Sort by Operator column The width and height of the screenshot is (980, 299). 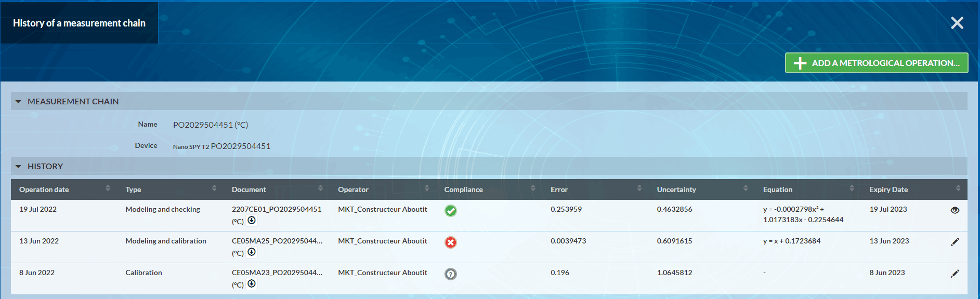click(x=427, y=188)
